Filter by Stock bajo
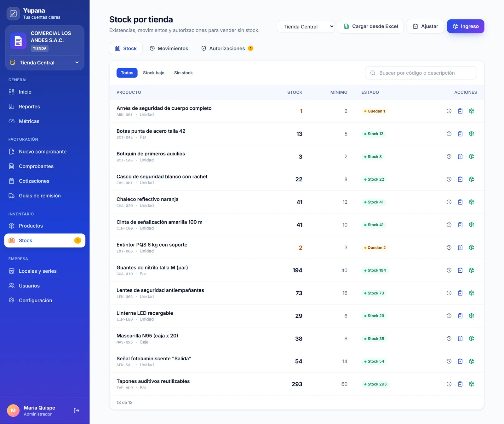Viewport: 504px width, 424px height. tap(154, 73)
